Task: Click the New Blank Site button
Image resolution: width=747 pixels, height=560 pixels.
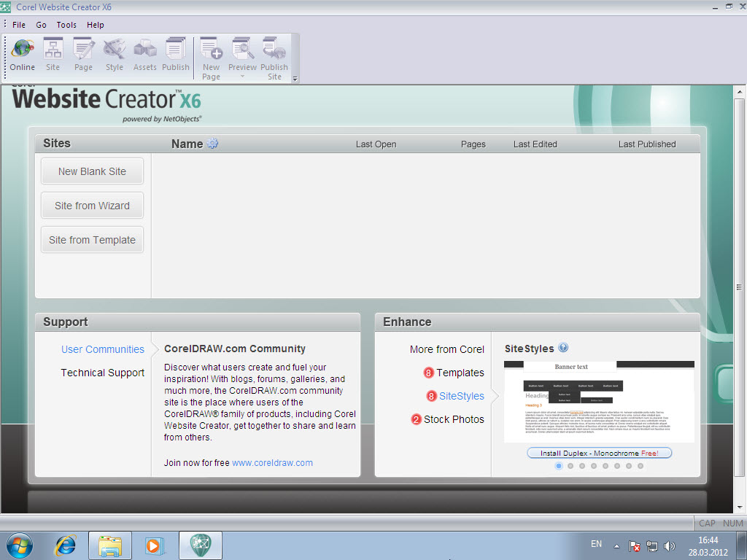Action: [93, 171]
